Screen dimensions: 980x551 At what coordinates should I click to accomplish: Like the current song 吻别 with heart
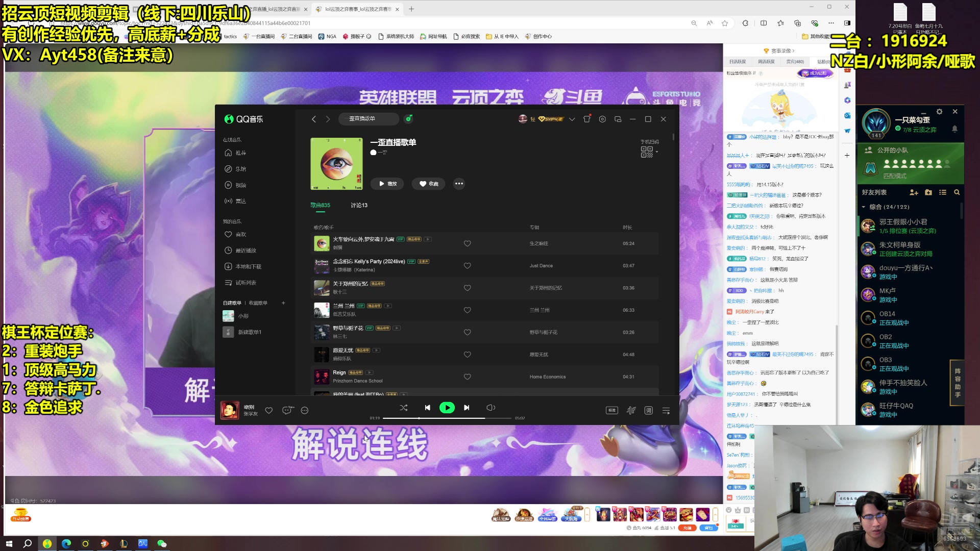[269, 410]
